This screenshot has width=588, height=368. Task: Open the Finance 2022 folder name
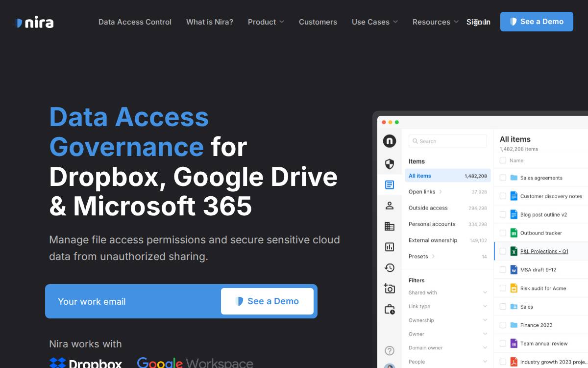point(536,325)
